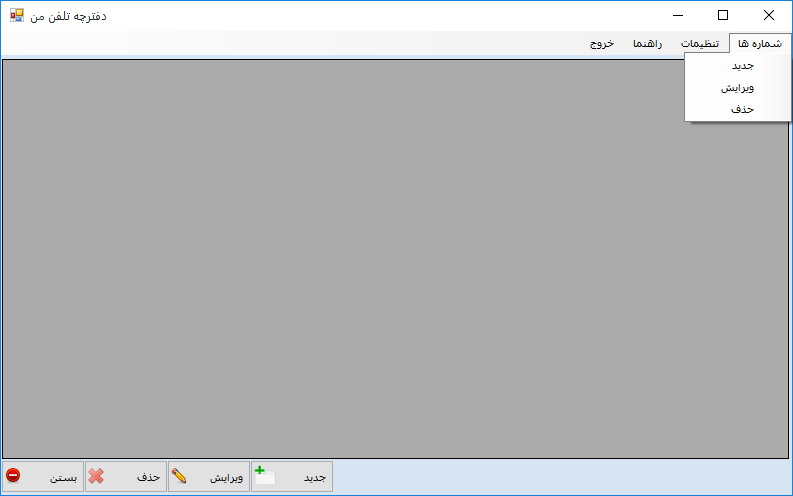Choose حذف from the شماره ها dropdown
793x496 pixels.
tap(741, 108)
